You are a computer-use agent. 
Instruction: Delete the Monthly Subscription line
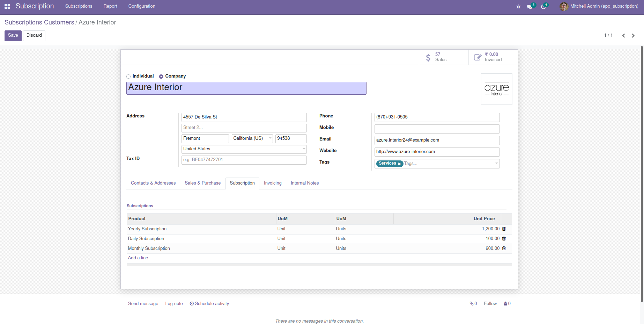[504, 249]
